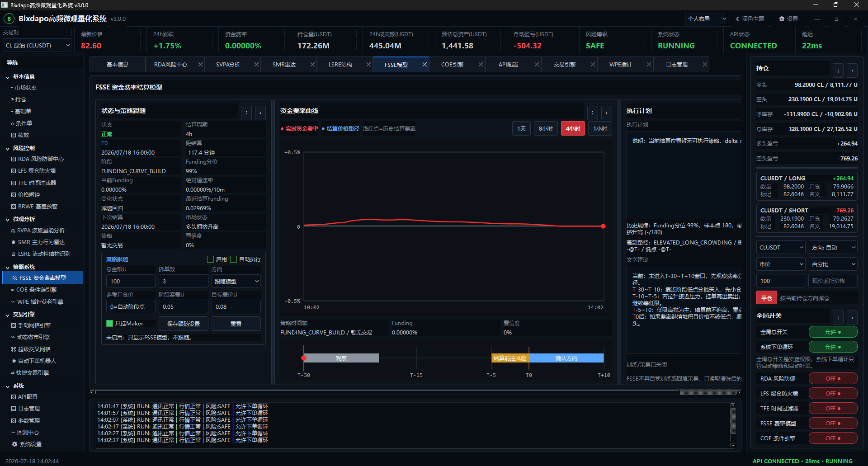Toggle the 系统下单循环 switch
The width and height of the screenshot is (868, 466).
833,347
